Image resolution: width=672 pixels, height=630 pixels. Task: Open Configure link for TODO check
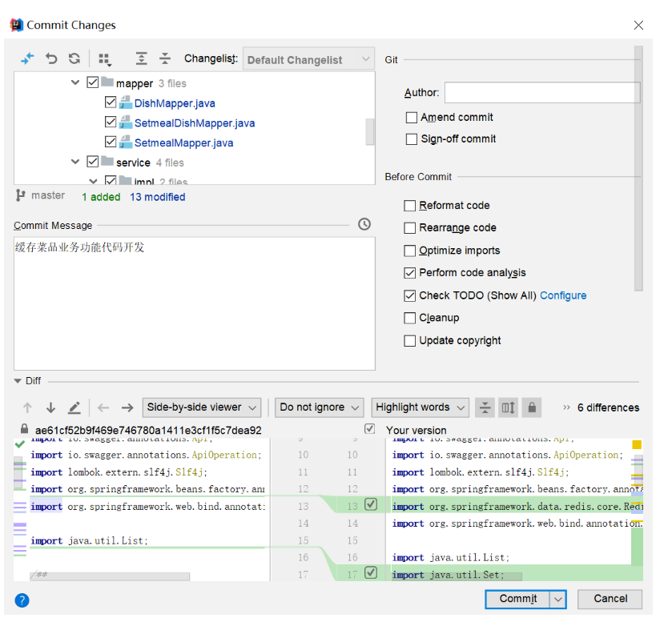[563, 295]
